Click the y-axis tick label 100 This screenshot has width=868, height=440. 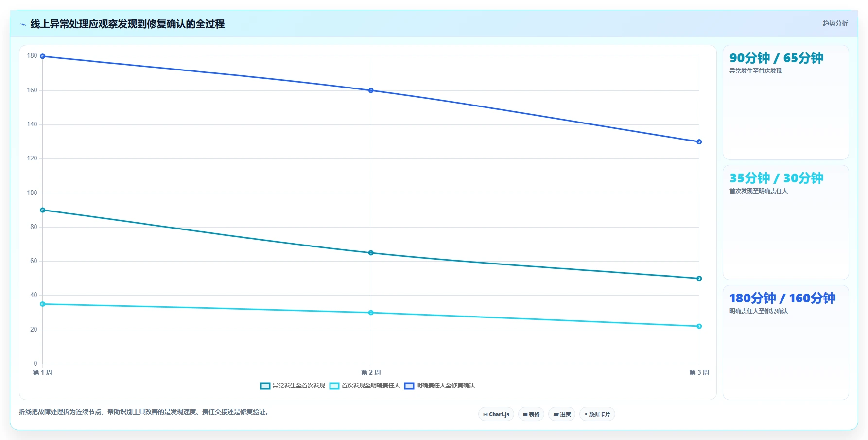coord(32,193)
